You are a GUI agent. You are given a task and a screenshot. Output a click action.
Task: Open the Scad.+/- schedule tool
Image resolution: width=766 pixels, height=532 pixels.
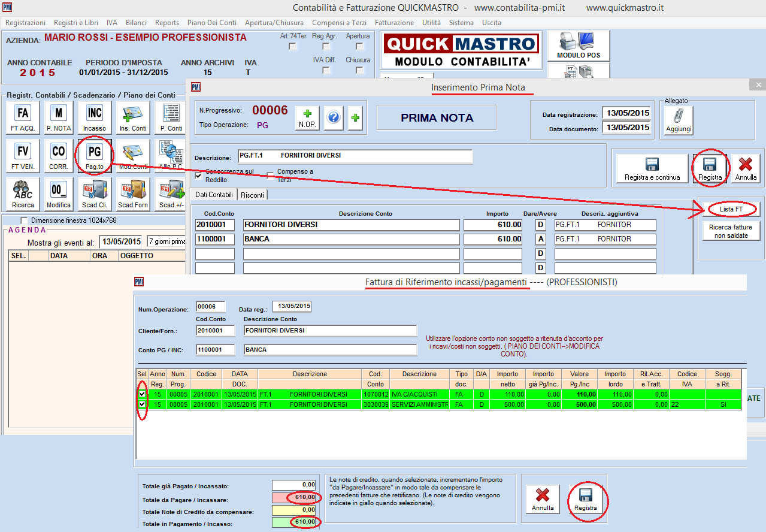171,194
